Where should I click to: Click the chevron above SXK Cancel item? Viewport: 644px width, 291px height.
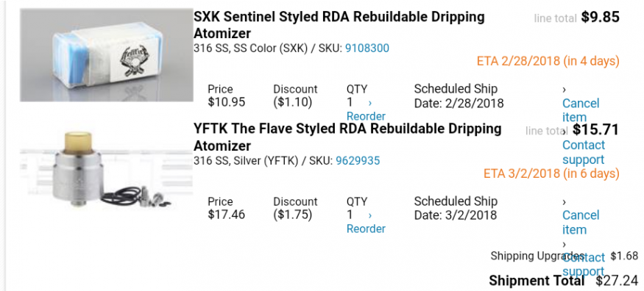(565, 90)
